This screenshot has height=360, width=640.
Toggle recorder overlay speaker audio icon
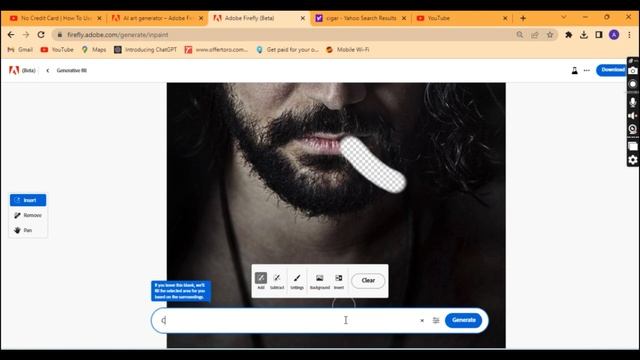tap(633, 116)
